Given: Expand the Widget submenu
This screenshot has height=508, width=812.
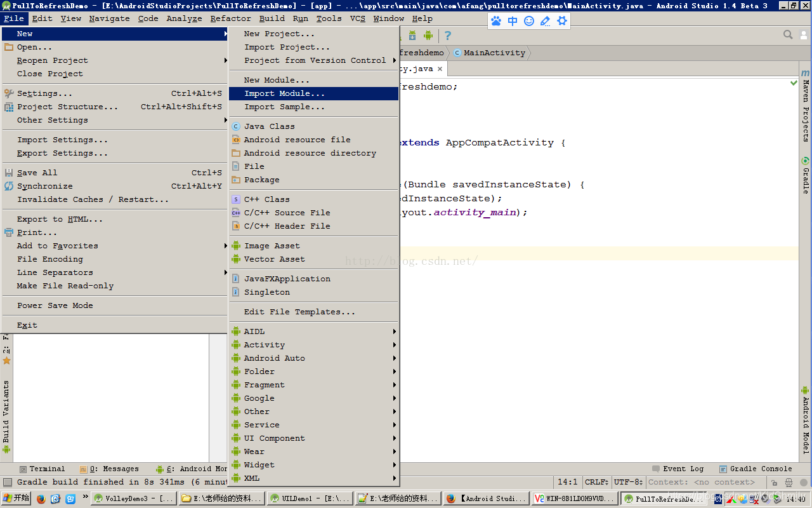Looking at the screenshot, I should [x=313, y=465].
